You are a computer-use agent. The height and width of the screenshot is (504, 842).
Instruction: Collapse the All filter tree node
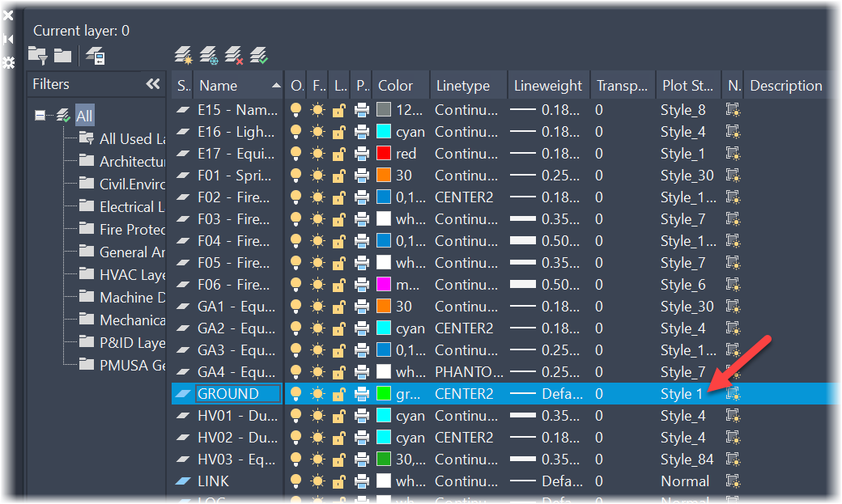[40, 116]
